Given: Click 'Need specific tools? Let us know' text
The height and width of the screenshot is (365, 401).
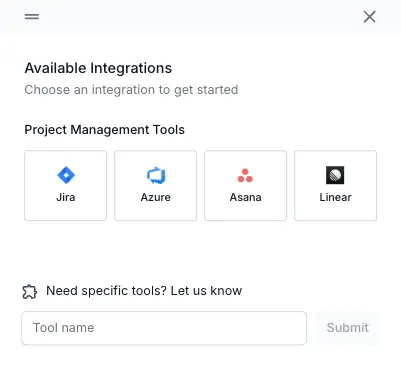Looking at the screenshot, I should (x=144, y=291).
